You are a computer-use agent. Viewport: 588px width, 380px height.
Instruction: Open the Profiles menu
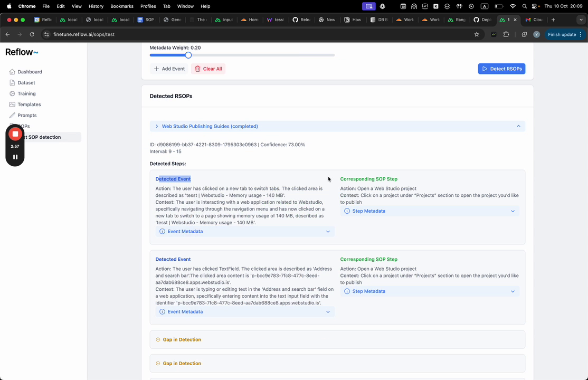pyautogui.click(x=148, y=6)
